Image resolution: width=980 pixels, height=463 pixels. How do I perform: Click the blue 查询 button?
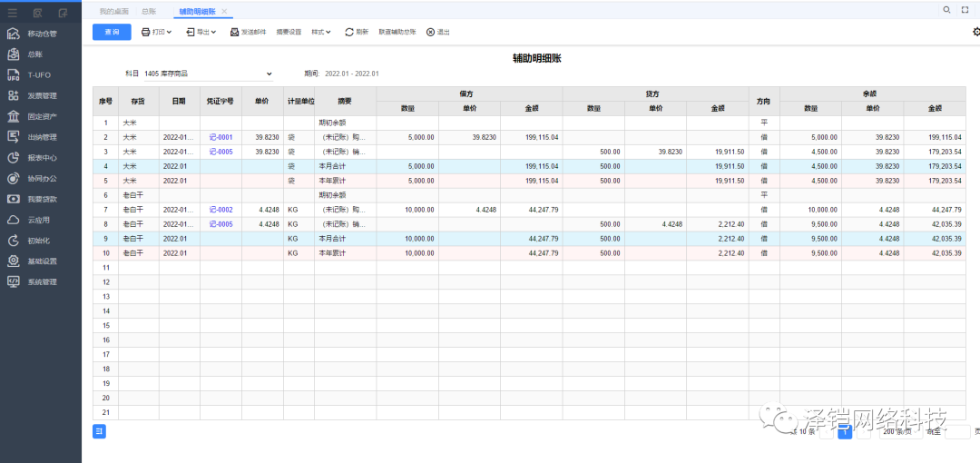pyautogui.click(x=112, y=32)
